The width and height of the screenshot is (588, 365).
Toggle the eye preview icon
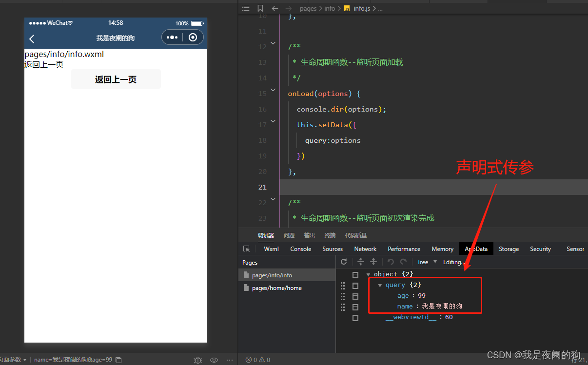click(x=214, y=360)
